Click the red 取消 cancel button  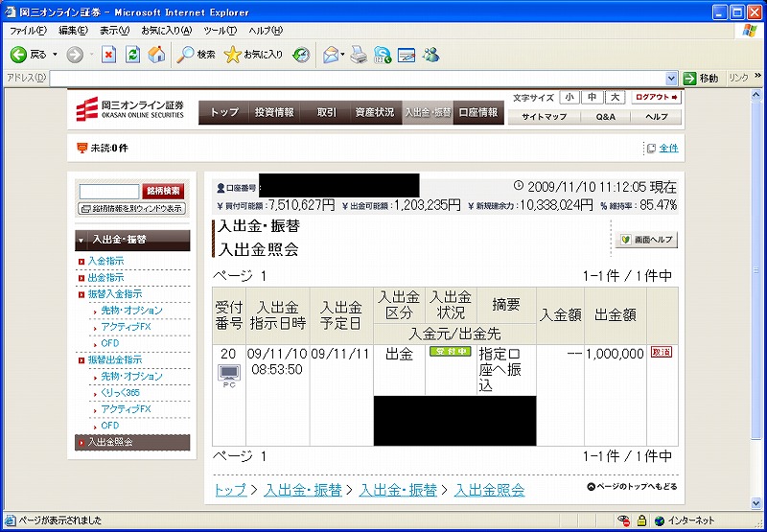(x=662, y=353)
